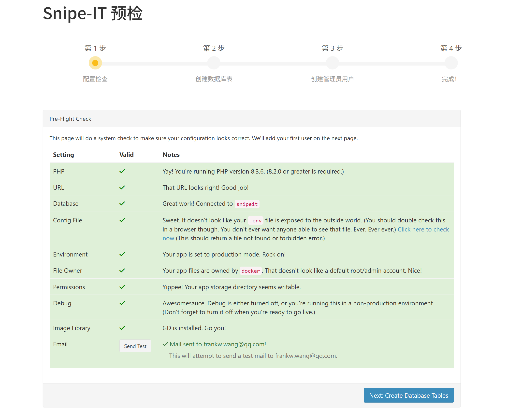Click the checkmark beside 'Mail sent to frankw.wang@qq.com'
The width and height of the screenshot is (507, 420).
pyautogui.click(x=165, y=344)
